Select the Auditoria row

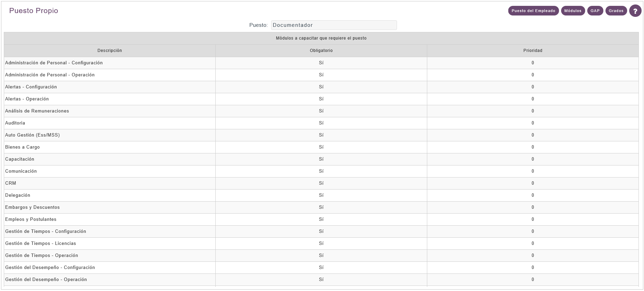point(321,123)
